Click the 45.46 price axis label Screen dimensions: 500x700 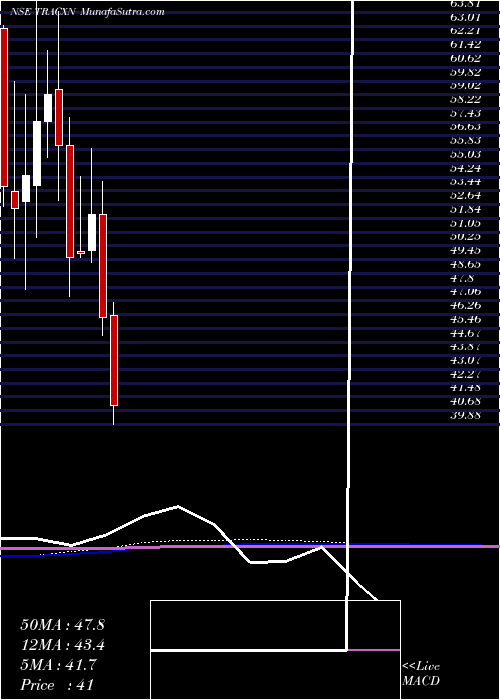click(466, 319)
